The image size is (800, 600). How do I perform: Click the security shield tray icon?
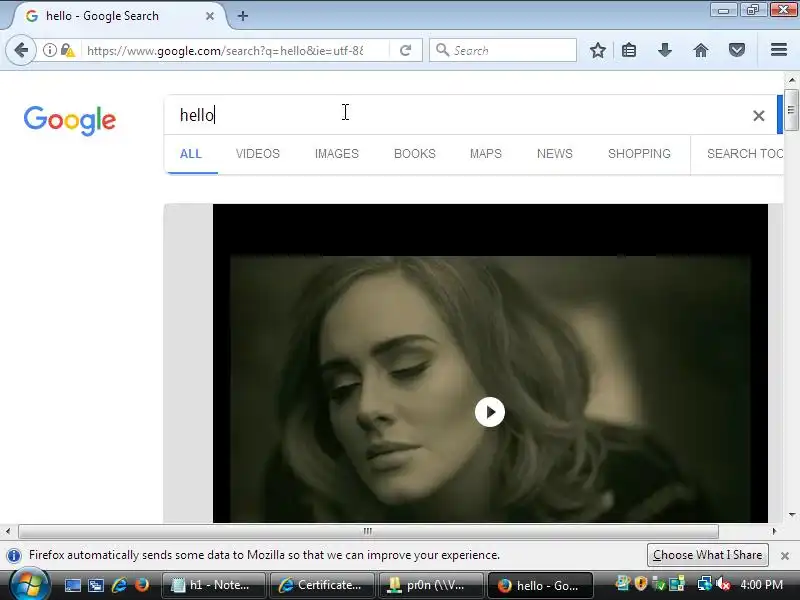[641, 584]
